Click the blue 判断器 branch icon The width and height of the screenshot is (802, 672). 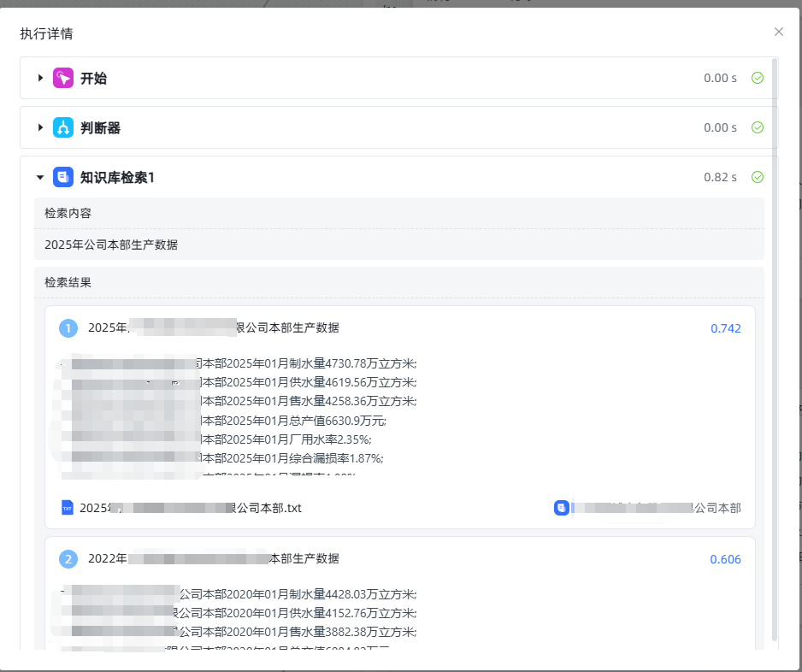[63, 127]
